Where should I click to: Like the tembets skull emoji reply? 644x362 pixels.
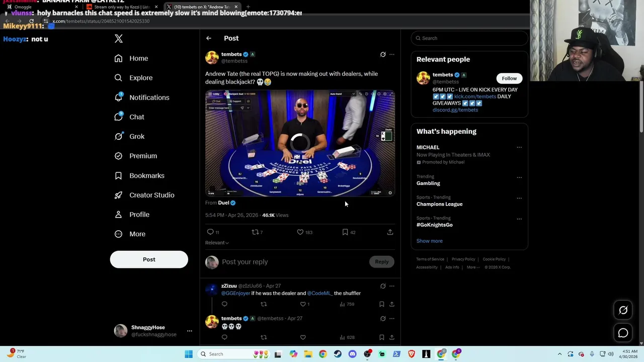pos(303,337)
